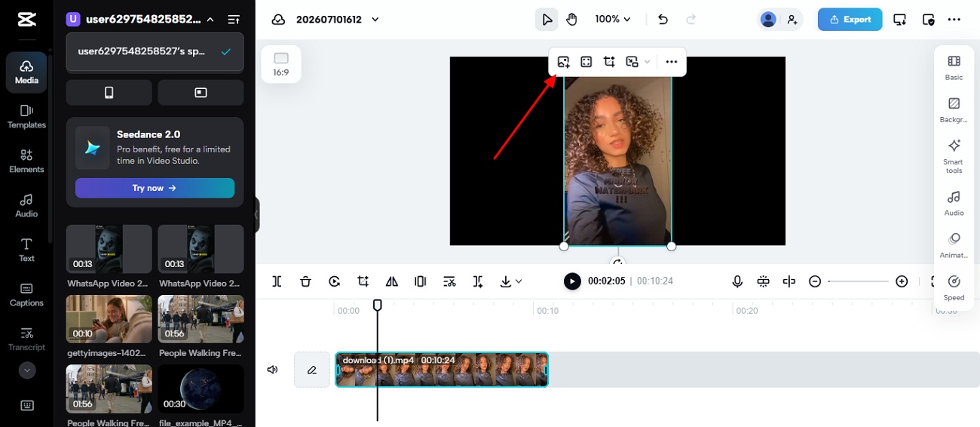Open the Captions panel
This screenshot has width=980, height=427.
click(26, 294)
